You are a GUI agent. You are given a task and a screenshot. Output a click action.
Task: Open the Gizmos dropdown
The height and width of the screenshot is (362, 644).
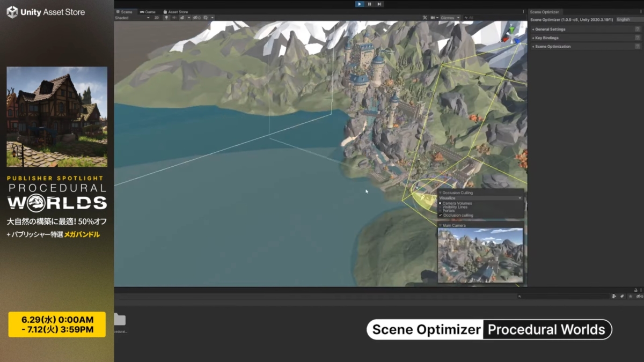[450, 18]
